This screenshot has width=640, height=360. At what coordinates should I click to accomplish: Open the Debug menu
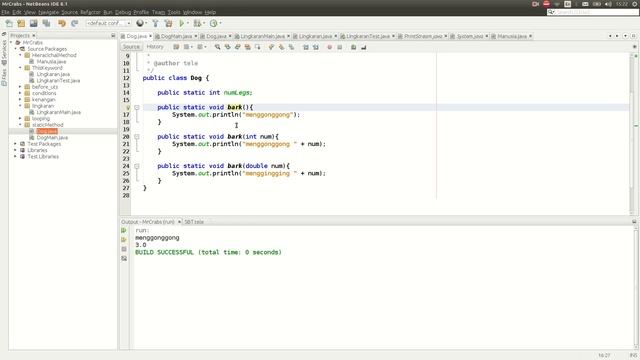click(x=123, y=12)
